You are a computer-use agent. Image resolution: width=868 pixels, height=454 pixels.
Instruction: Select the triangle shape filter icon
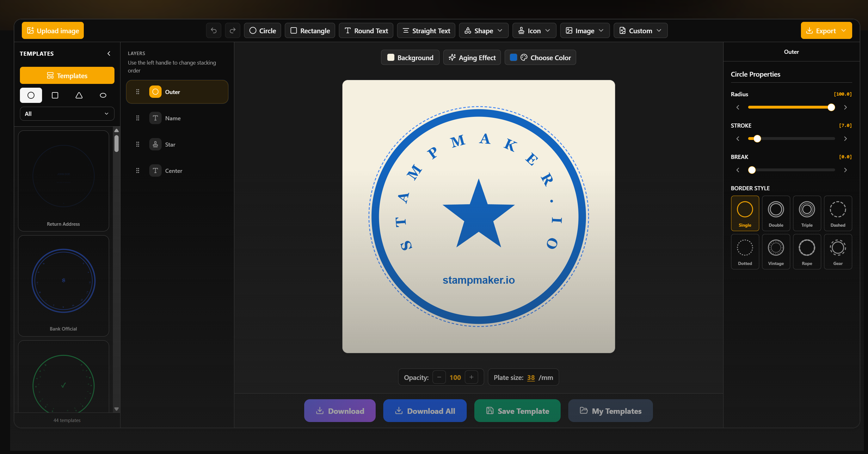click(79, 96)
